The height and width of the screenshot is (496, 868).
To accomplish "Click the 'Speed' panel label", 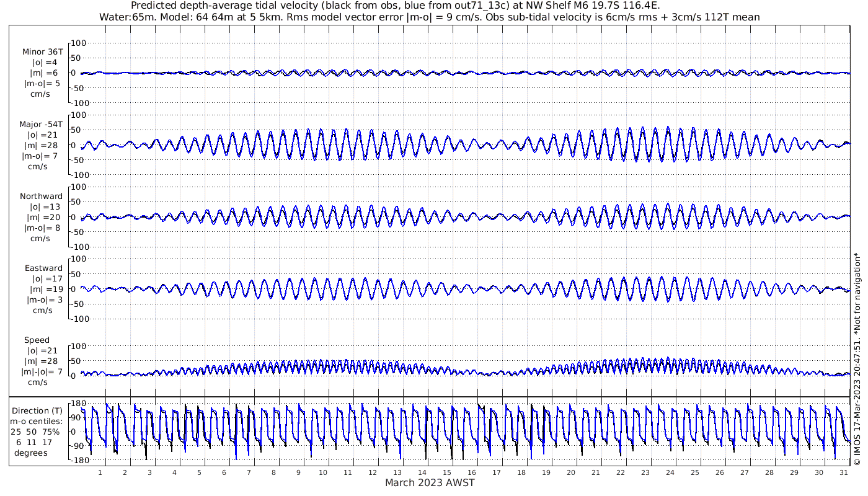I will click(x=37, y=340).
